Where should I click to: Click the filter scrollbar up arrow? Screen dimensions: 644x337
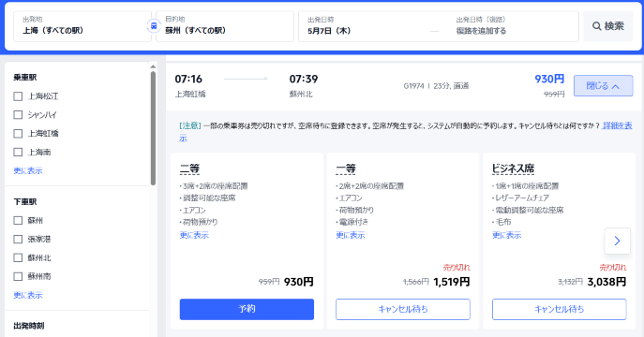(x=153, y=66)
